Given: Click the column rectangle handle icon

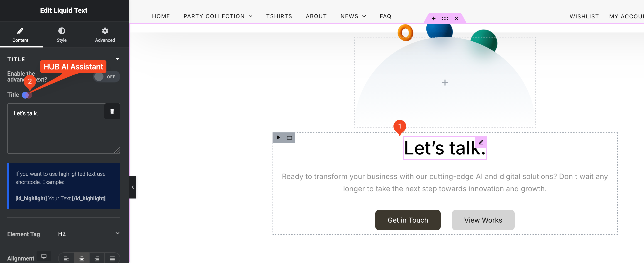Looking at the screenshot, I should [289, 138].
